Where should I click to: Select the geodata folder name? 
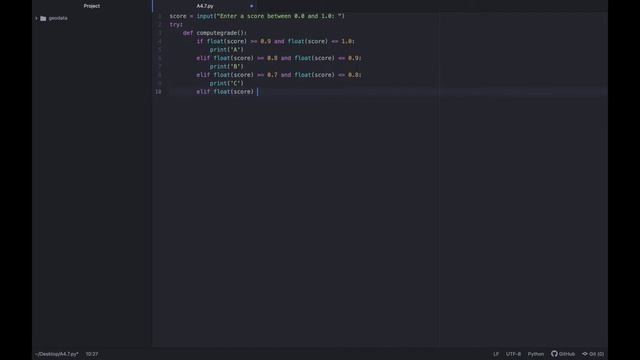[x=58, y=18]
